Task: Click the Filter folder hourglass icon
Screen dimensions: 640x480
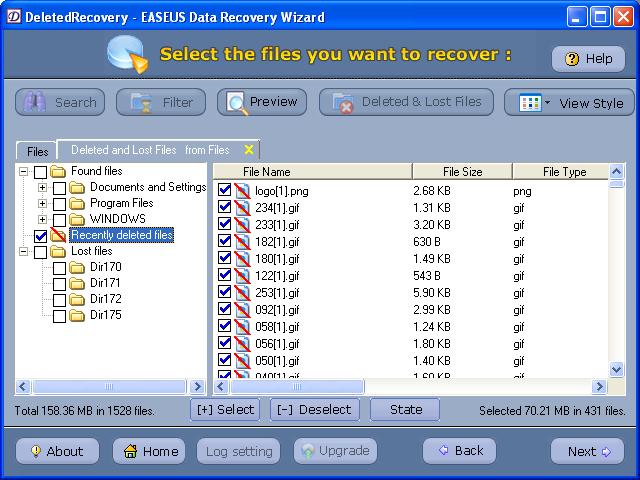Action: pos(141,102)
